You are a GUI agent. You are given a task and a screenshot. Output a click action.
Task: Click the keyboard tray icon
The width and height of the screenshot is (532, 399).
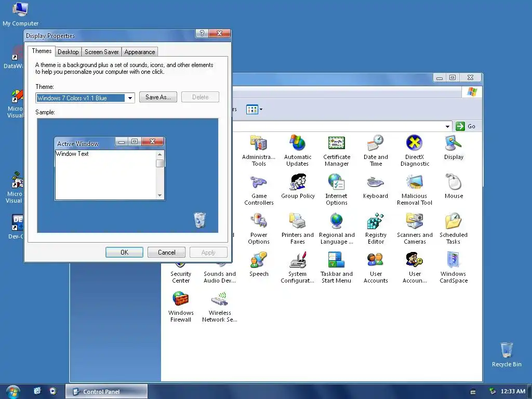[x=473, y=392]
